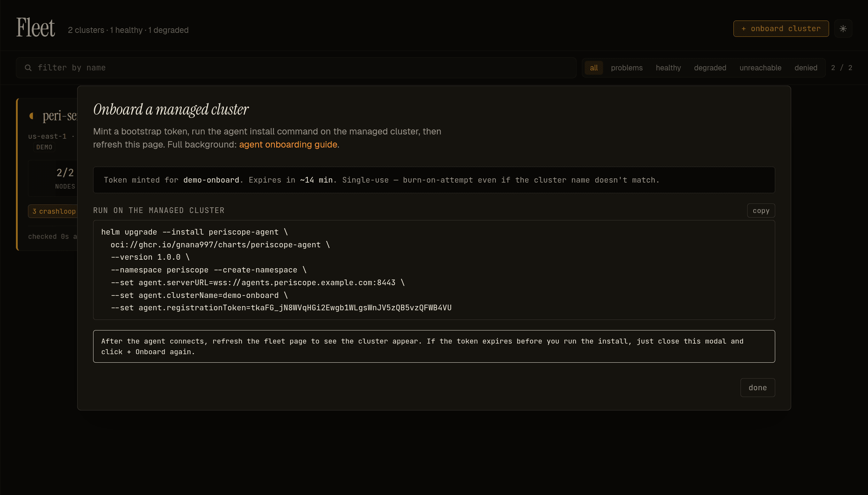
Task: Click the DEMO tag on the cluster card
Action: 44,147
